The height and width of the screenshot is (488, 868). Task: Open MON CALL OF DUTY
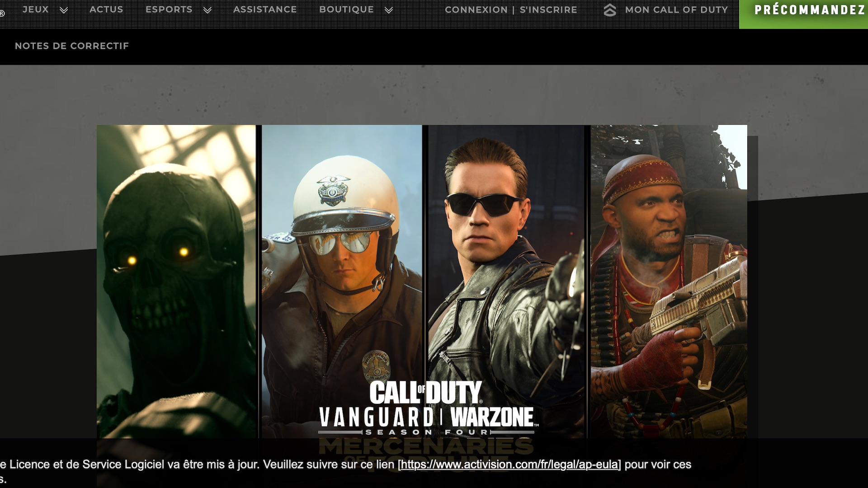(676, 10)
